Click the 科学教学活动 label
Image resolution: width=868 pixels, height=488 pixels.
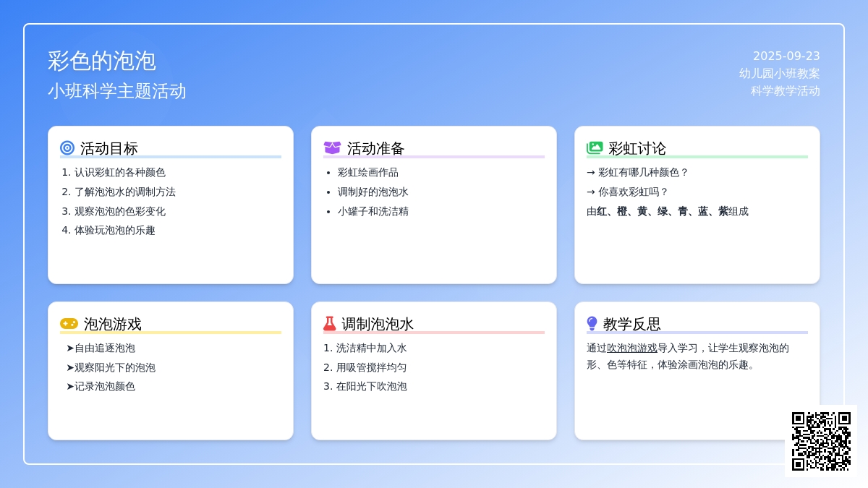785,91
